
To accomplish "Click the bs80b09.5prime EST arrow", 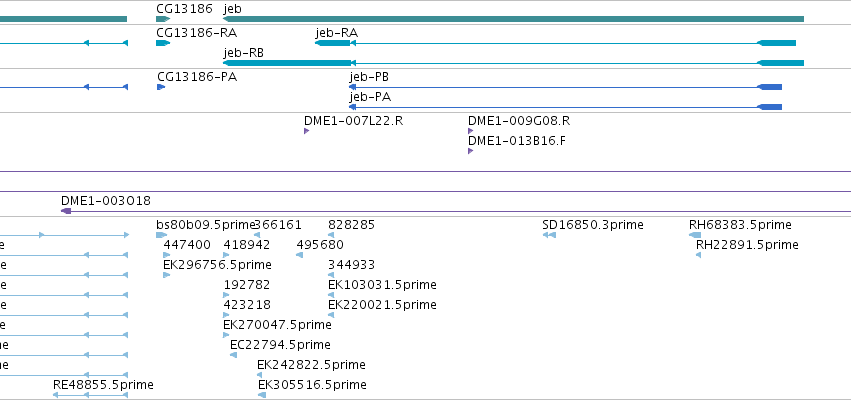I will click(x=162, y=235).
